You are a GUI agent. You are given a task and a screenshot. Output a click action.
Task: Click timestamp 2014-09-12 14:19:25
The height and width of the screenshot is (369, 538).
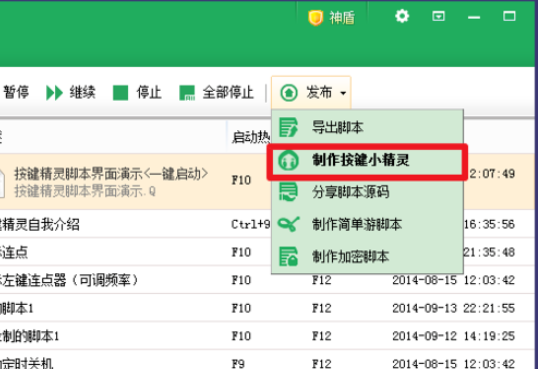(454, 336)
